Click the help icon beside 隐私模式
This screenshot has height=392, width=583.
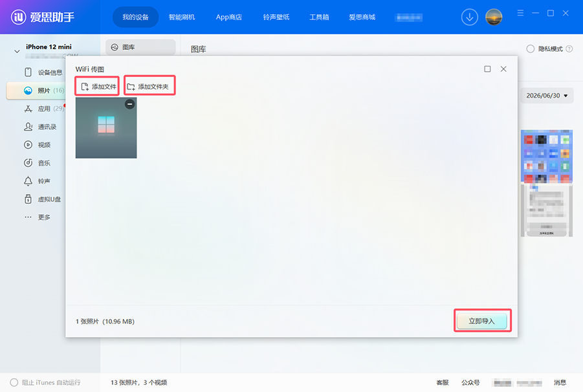(569, 49)
